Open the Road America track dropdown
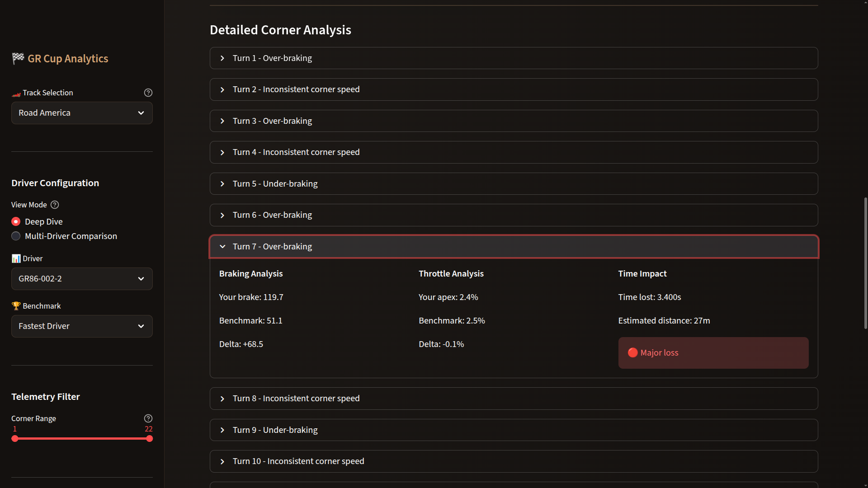This screenshot has height=488, width=868. pos(82,113)
